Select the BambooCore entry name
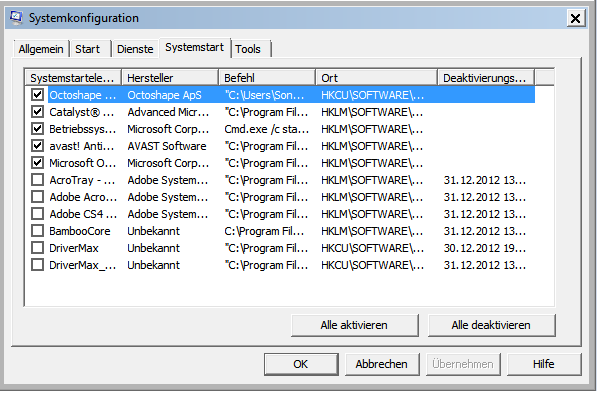The height and width of the screenshot is (394, 598). coord(80,231)
